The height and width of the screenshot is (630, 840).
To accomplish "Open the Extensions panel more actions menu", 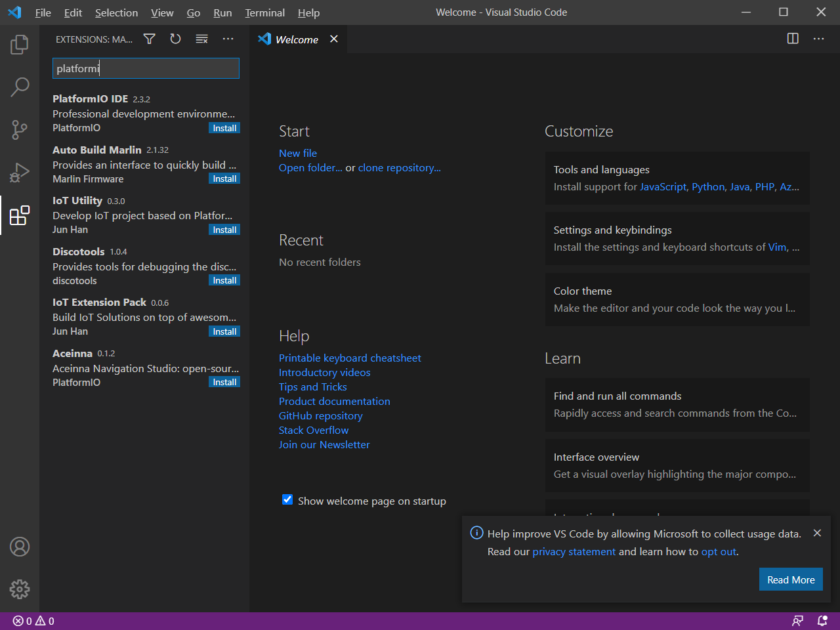I will 228,39.
